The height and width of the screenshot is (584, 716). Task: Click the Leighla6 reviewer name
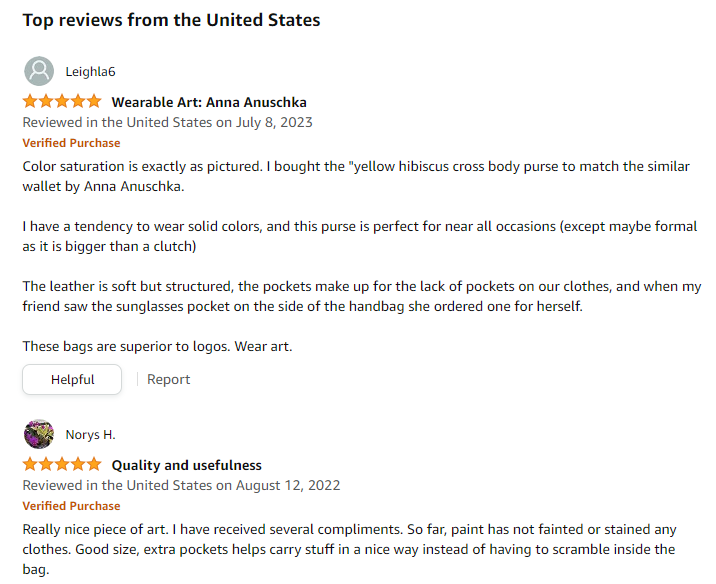point(90,72)
